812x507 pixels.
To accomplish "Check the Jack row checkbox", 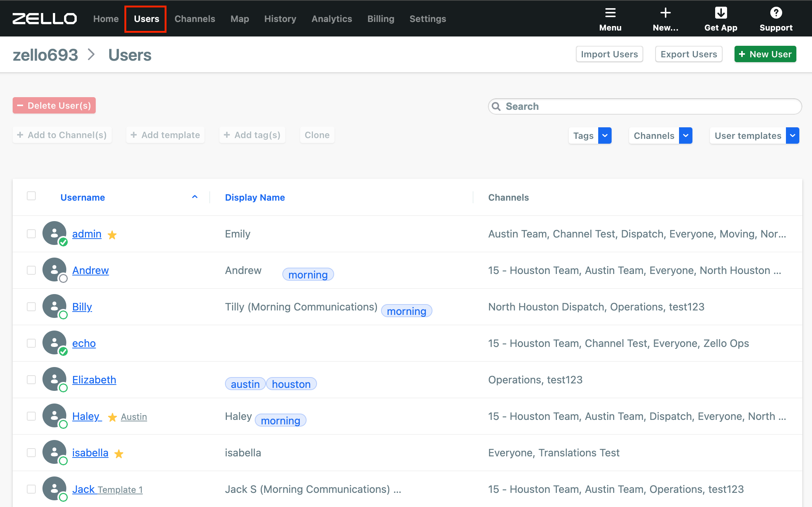I will pyautogui.click(x=31, y=489).
